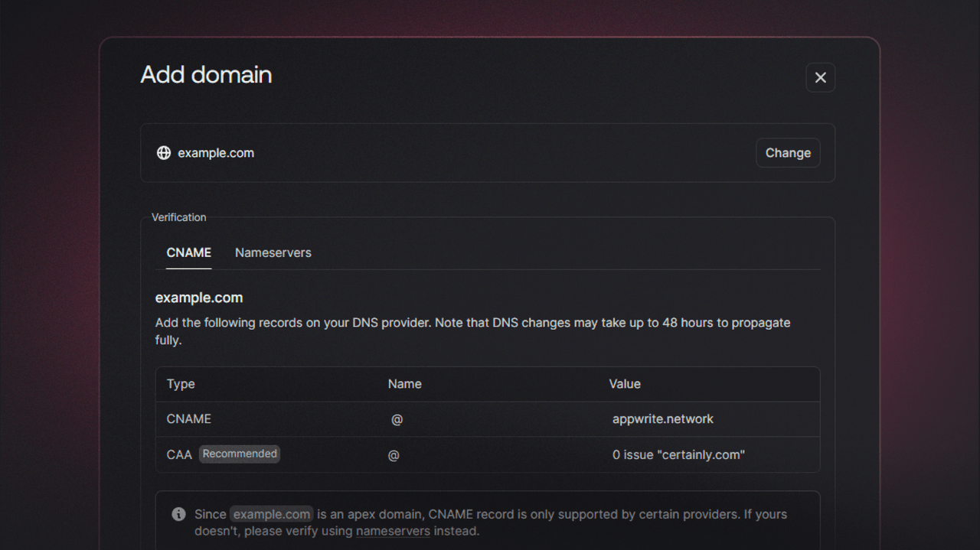The width and height of the screenshot is (980, 550).
Task: Click the Value column header
Action: click(x=625, y=384)
